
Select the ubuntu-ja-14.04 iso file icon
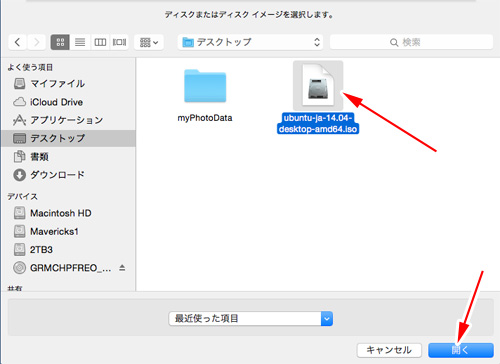point(318,86)
